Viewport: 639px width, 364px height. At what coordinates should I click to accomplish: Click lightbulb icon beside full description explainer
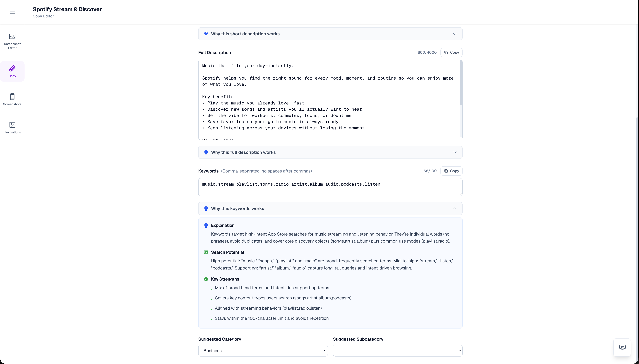click(x=206, y=152)
